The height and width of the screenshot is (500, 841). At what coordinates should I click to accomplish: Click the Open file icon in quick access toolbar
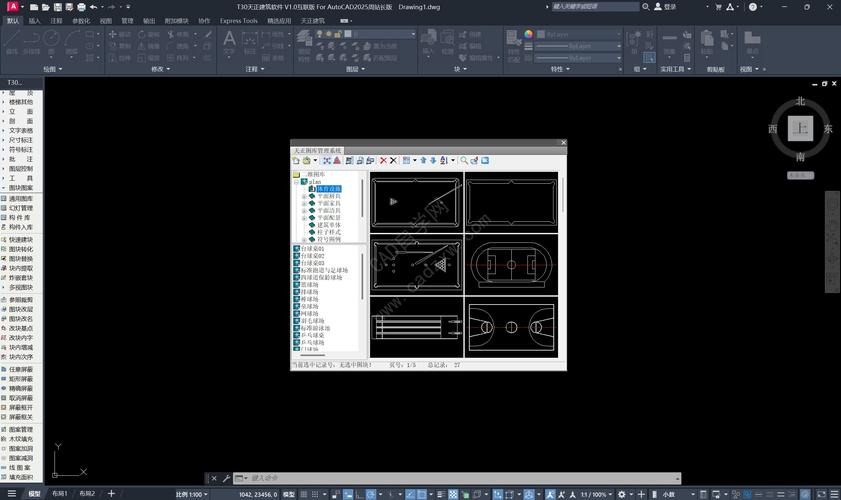coord(46,7)
